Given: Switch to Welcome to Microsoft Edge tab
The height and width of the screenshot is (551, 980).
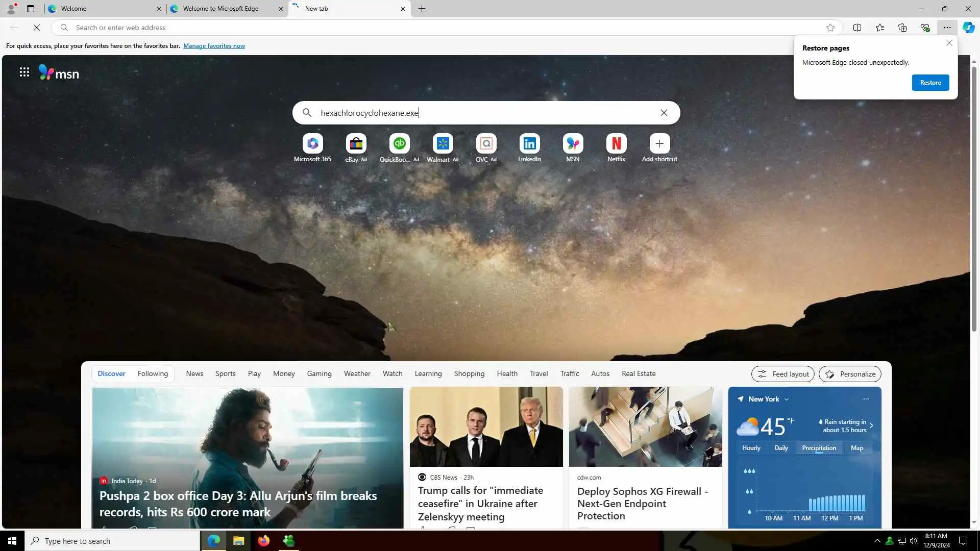Looking at the screenshot, I should click(x=220, y=9).
